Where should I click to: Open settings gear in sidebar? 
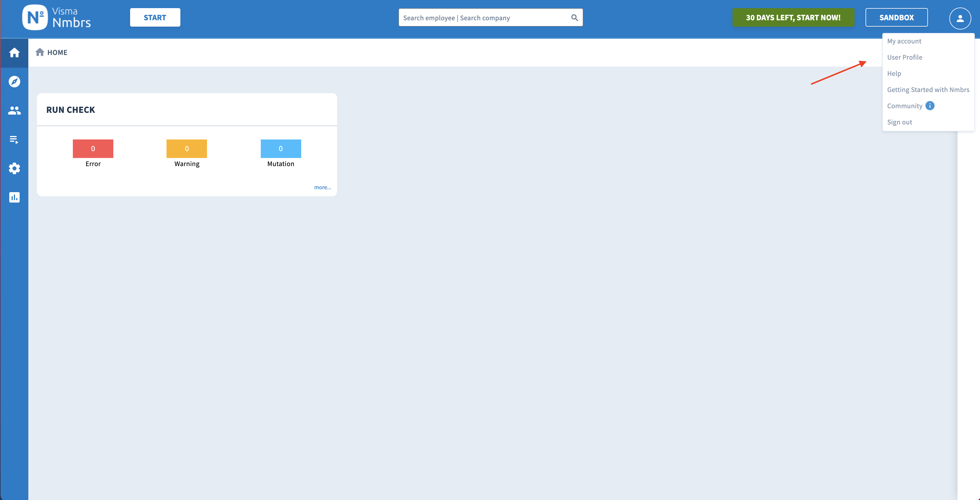point(14,168)
